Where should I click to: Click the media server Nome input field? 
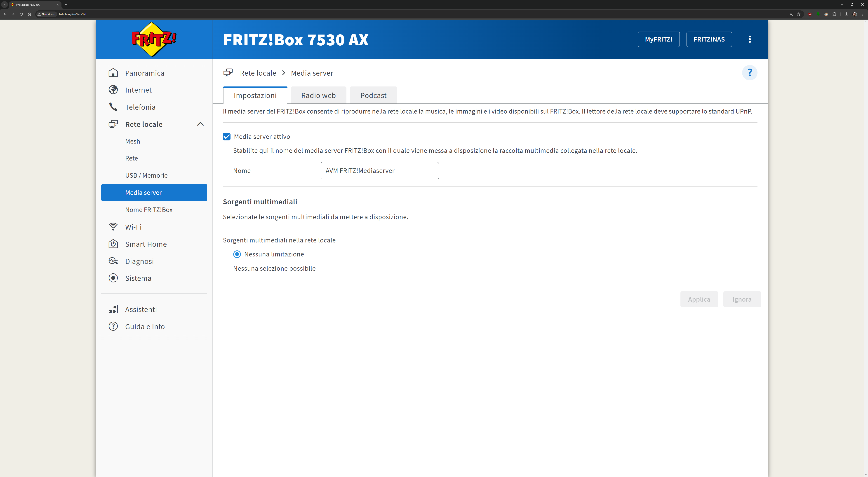pos(379,171)
